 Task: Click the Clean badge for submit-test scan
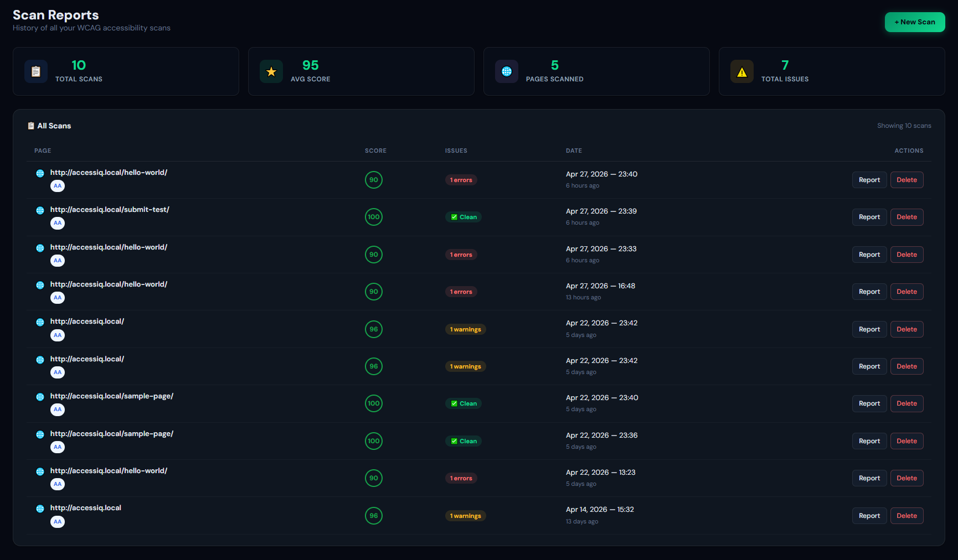[463, 217]
